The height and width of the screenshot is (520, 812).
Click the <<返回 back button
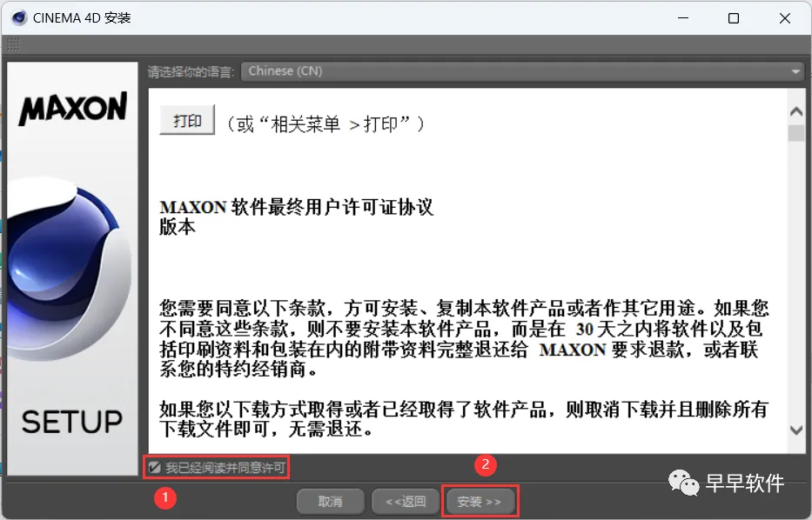click(x=406, y=502)
